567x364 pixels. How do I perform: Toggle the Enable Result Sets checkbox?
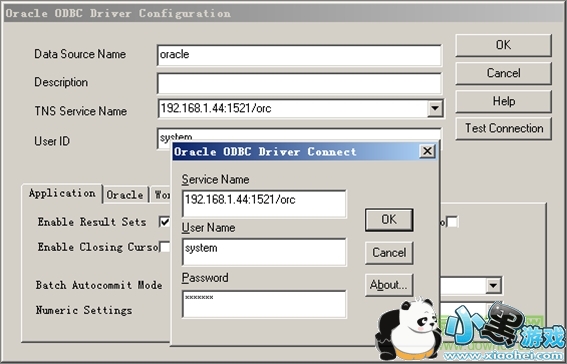point(164,222)
